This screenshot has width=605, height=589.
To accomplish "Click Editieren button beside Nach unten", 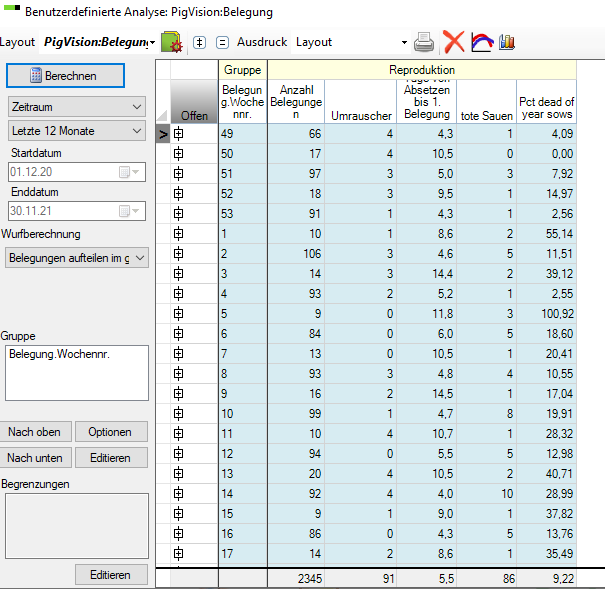I will tap(111, 458).
